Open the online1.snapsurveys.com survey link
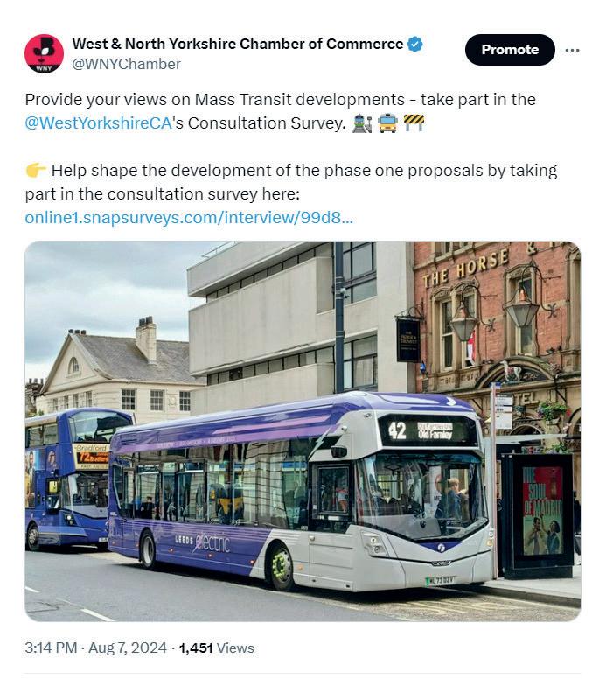The image size is (606, 700). (189, 218)
